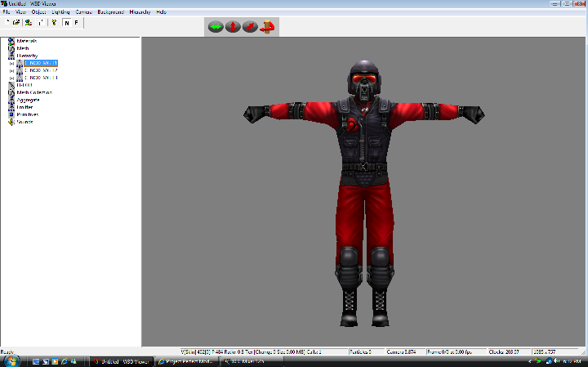This screenshot has height=367, width=588.
Task: Click the Primitives node blue cube icon
Action: pos(11,114)
